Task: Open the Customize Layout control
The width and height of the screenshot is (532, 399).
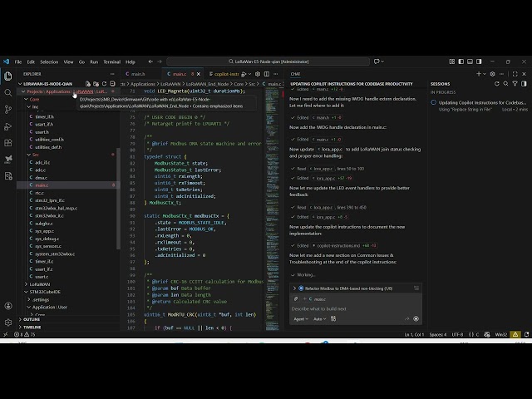Action: pos(452,62)
